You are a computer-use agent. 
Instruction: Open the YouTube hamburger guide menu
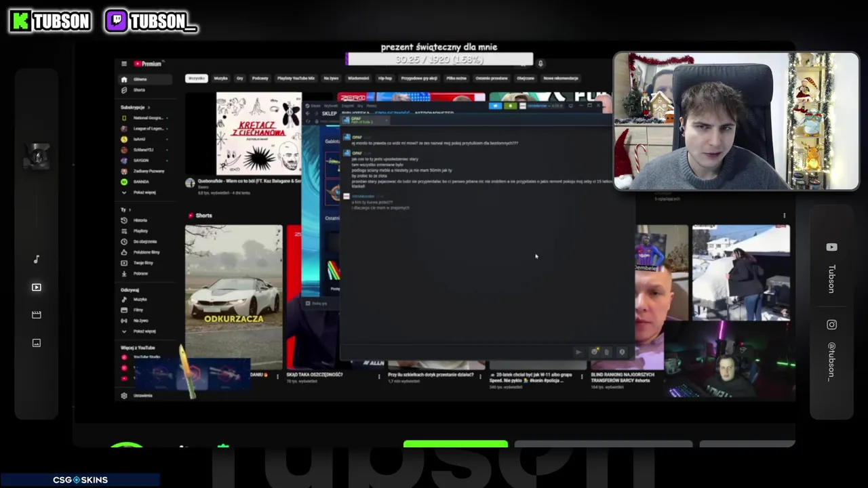click(123, 64)
